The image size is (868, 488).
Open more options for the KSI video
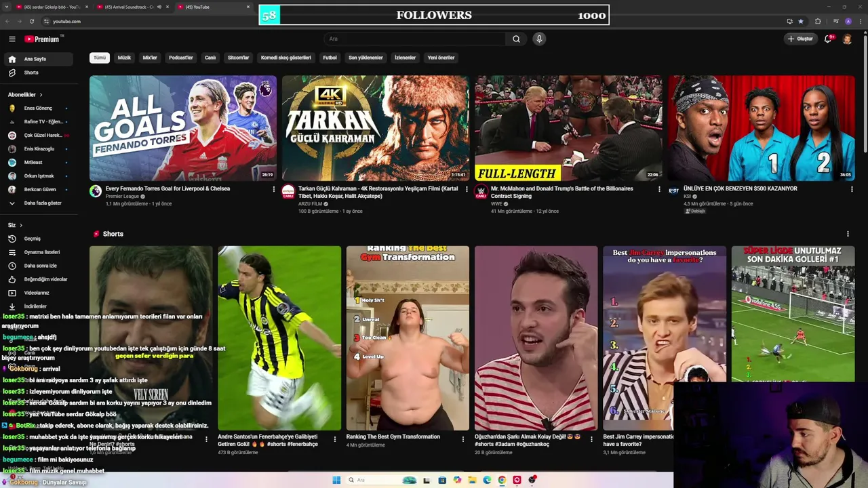click(x=852, y=189)
